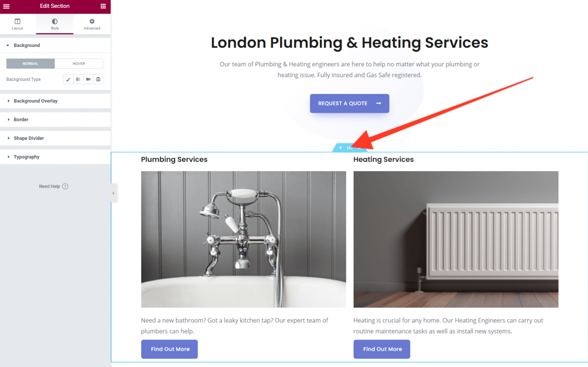Switch background state to Normal
The width and height of the screenshot is (588, 367).
click(31, 64)
